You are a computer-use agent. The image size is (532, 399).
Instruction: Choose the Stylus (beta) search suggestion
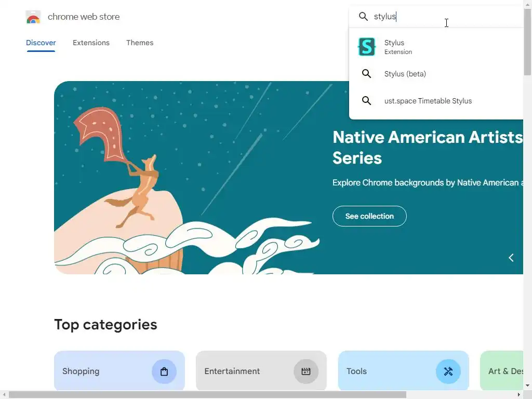pyautogui.click(x=436, y=74)
